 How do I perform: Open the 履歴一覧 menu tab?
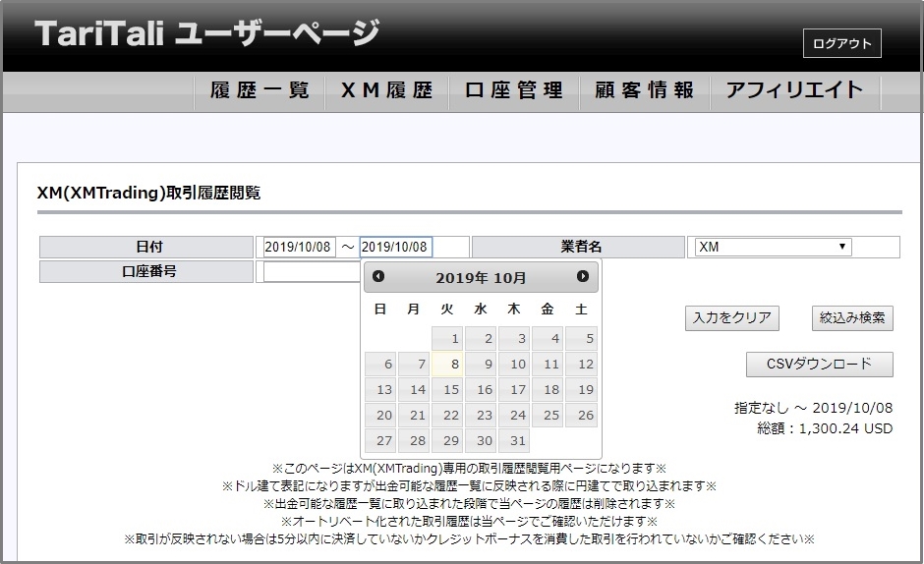tap(260, 90)
